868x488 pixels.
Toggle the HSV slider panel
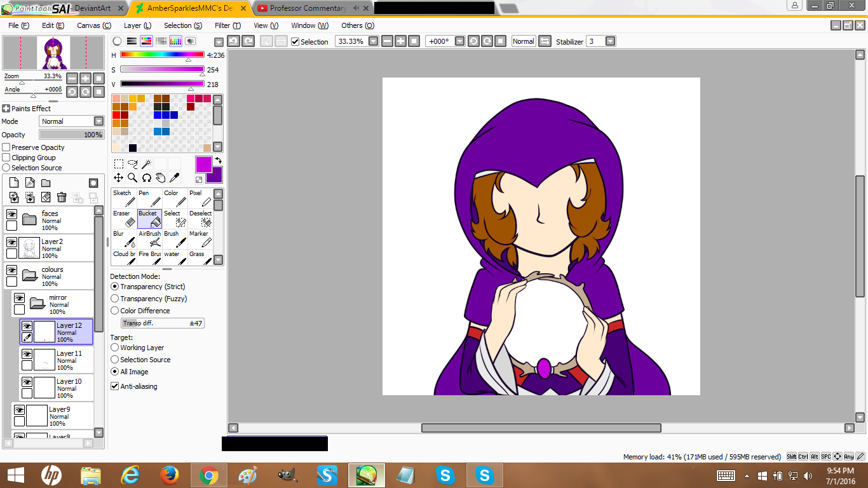[x=146, y=41]
